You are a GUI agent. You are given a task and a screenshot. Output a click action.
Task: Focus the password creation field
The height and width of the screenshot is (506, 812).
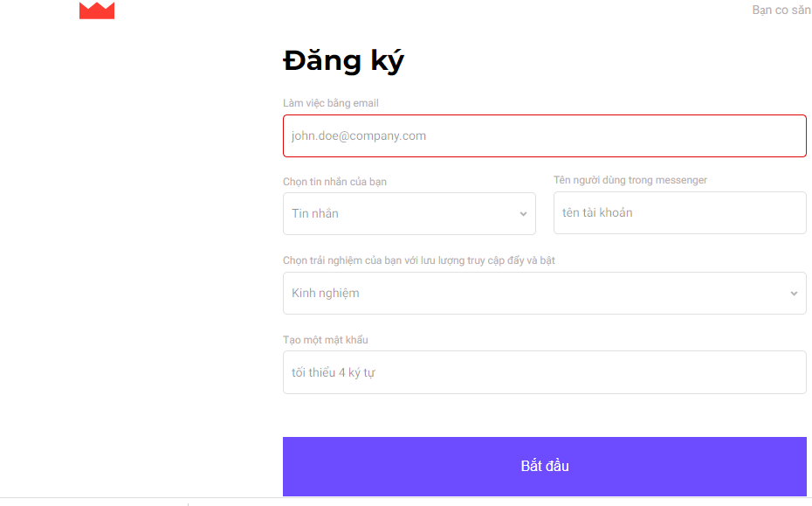[544, 372]
